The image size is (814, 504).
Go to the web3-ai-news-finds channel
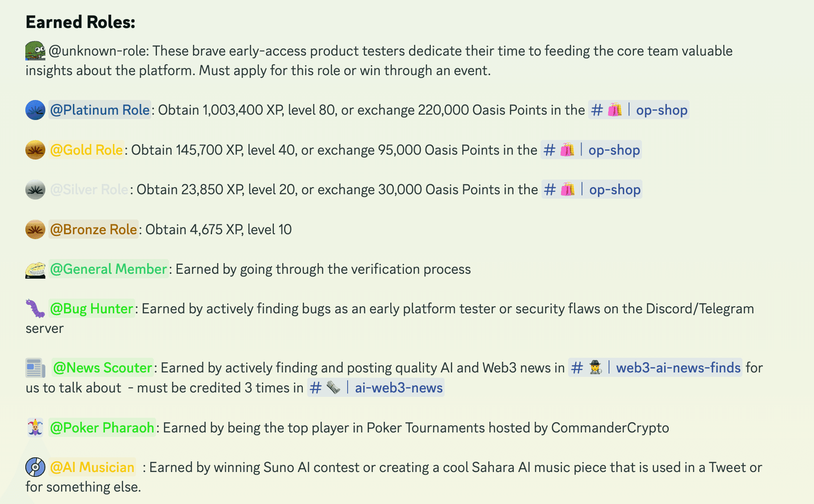[655, 368]
